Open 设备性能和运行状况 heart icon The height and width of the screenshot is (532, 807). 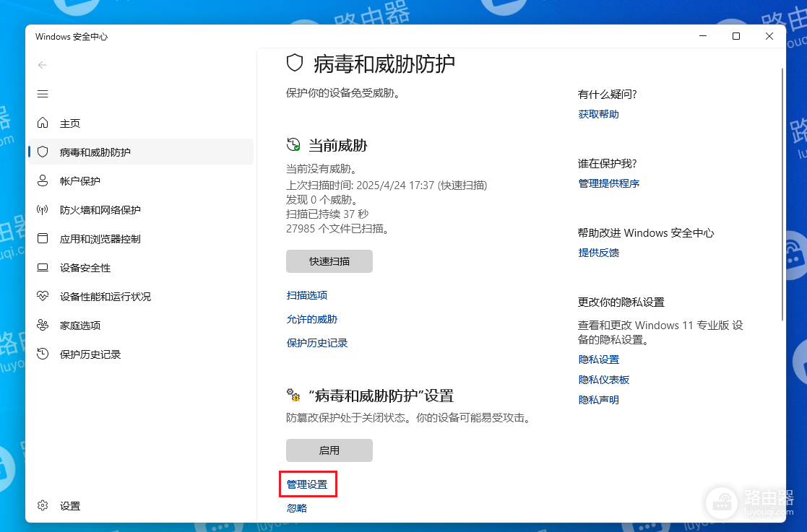point(43,297)
